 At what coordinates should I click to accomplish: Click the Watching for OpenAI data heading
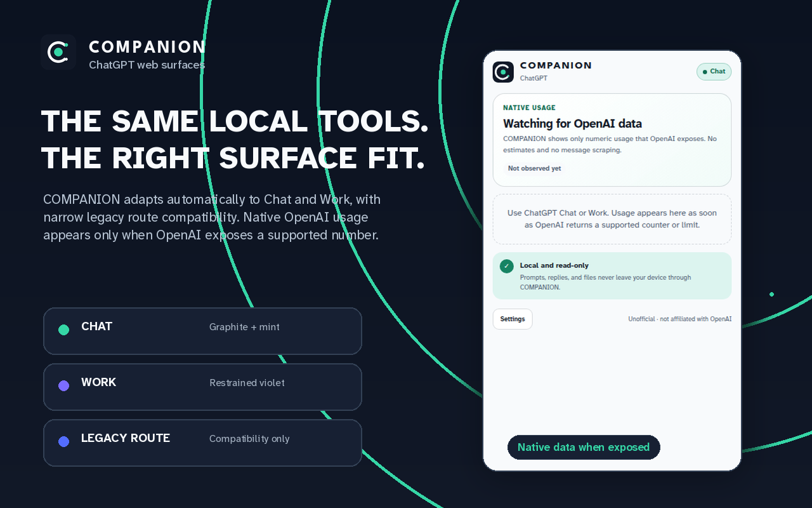tap(572, 124)
